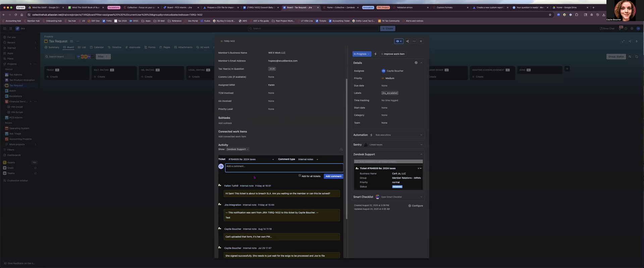Check the Add for all tickets checkbox
644x268 pixels.
point(300,176)
